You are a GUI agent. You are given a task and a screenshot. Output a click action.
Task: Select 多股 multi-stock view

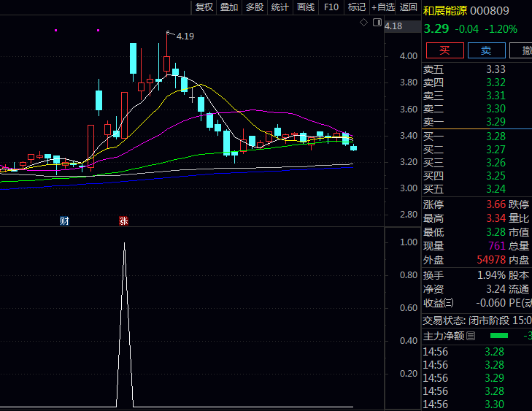coord(254,7)
